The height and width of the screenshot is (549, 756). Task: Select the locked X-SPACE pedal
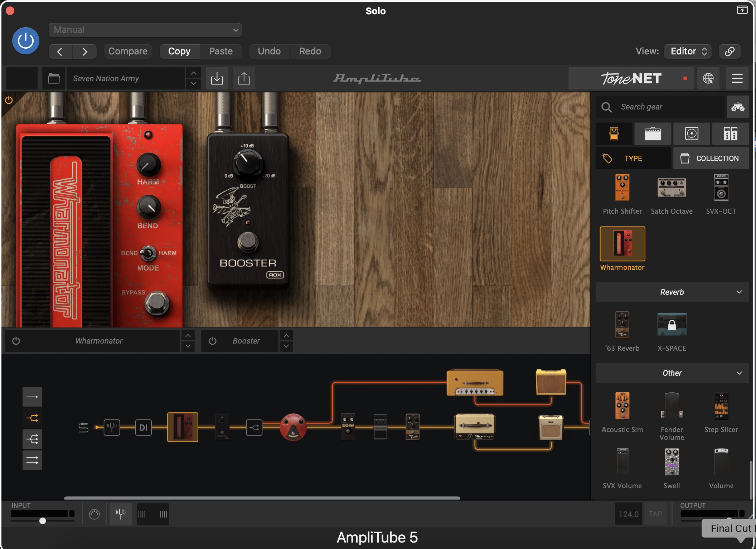click(672, 331)
